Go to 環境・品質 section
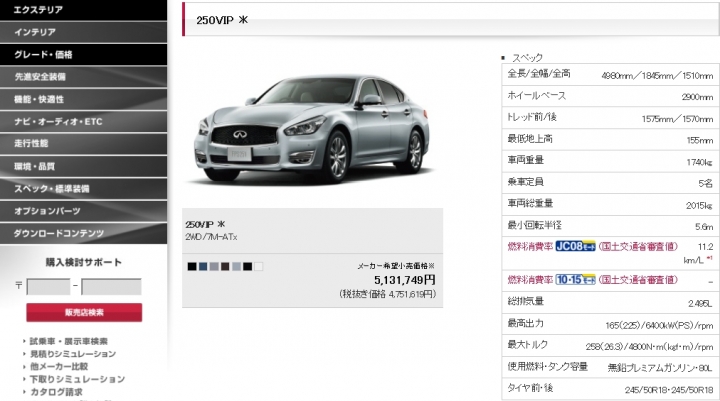The image size is (720, 401). coord(84,166)
